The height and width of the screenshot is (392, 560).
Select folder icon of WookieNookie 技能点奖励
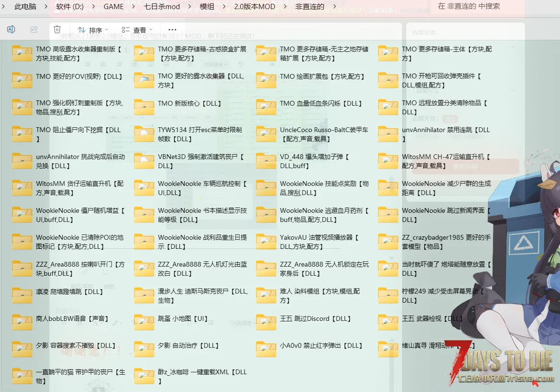[266, 188]
